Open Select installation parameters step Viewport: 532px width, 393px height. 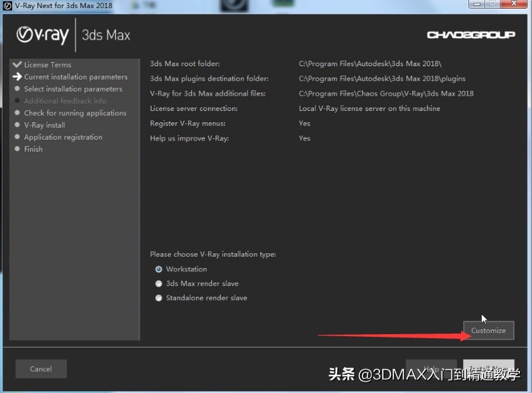[x=74, y=89]
